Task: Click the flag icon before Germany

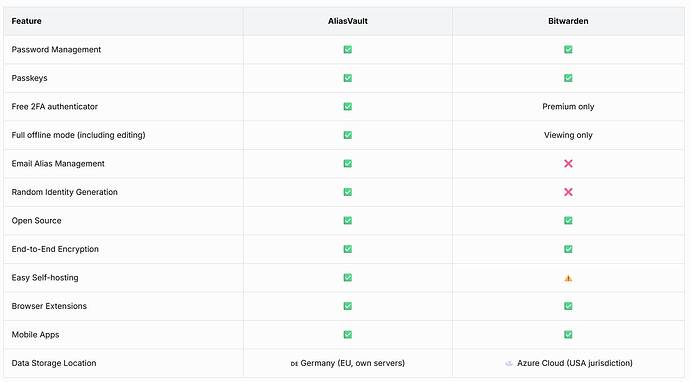Action: (294, 364)
